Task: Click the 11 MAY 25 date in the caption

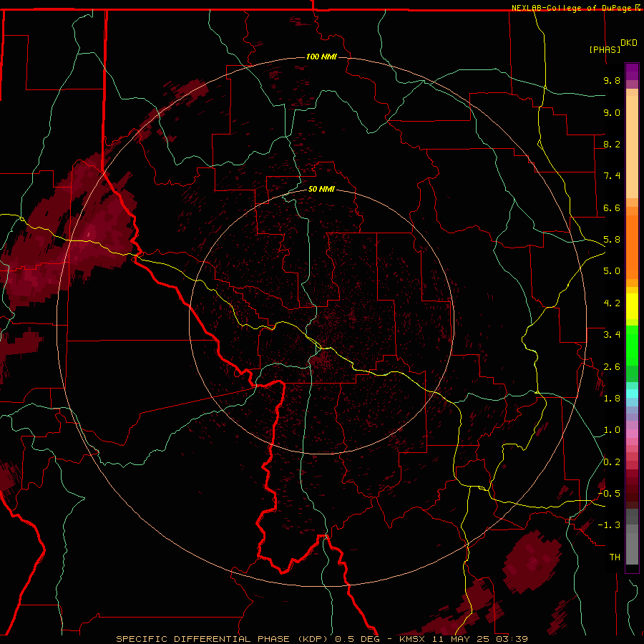Action: click(x=462, y=639)
